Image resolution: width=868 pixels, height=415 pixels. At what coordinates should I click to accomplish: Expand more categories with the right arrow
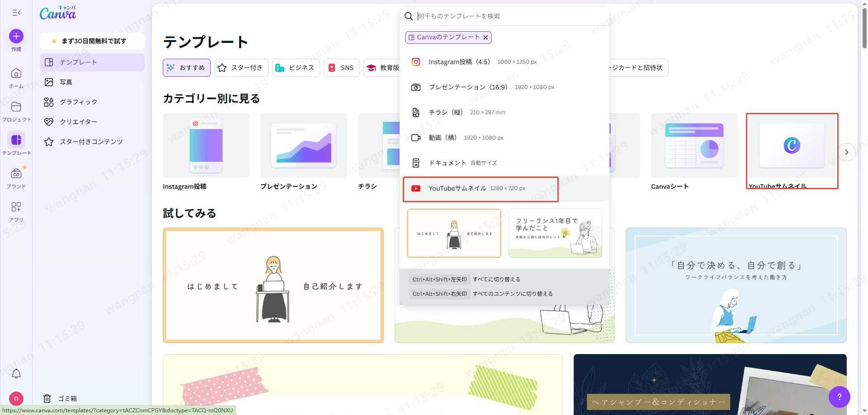(x=847, y=152)
